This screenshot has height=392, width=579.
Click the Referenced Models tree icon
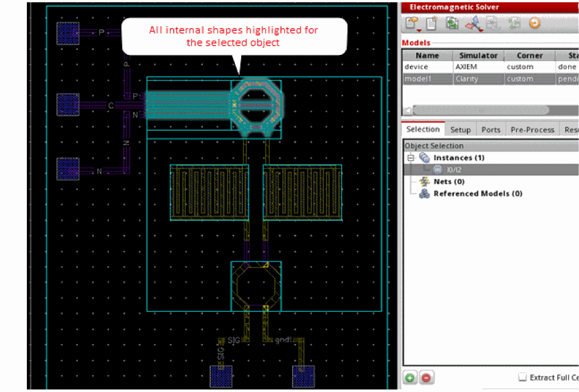425,194
